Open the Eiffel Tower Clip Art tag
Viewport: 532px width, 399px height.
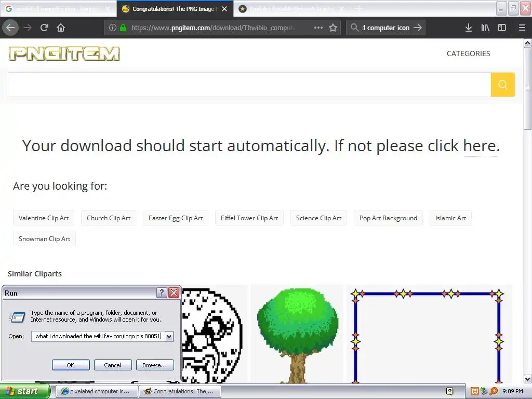tap(249, 218)
